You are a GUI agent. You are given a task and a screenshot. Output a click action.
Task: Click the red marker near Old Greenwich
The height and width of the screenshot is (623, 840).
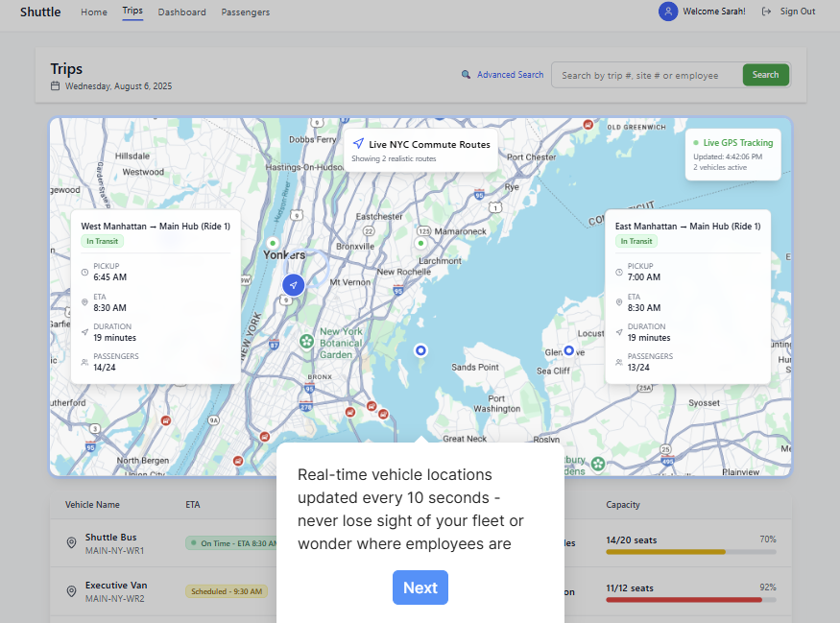coord(588,124)
